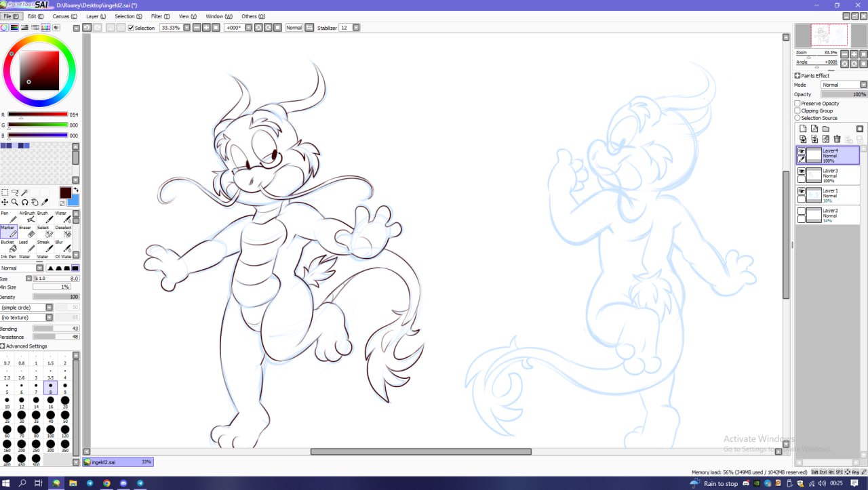Create a new layer folder

click(826, 129)
